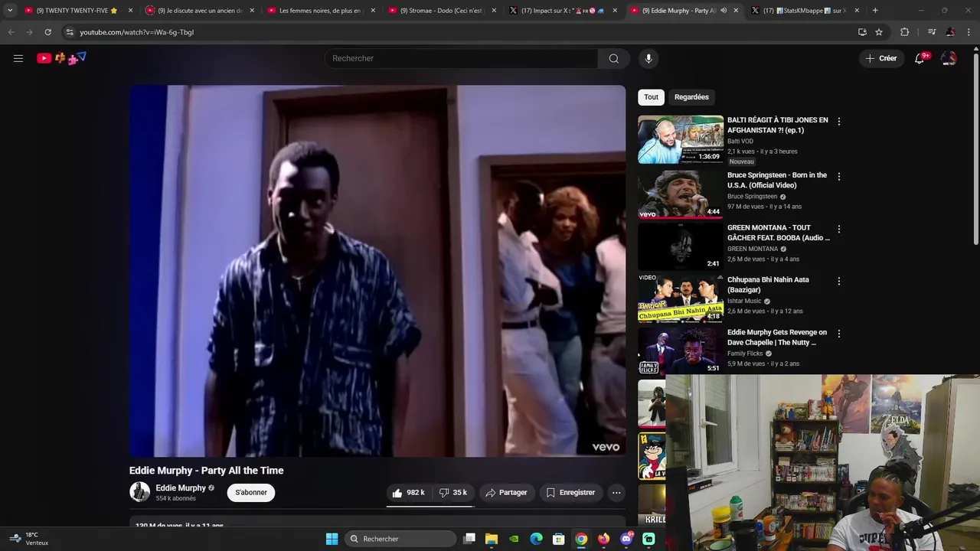
Task: Open the Eddie Murphy channel name link
Action: (181, 488)
